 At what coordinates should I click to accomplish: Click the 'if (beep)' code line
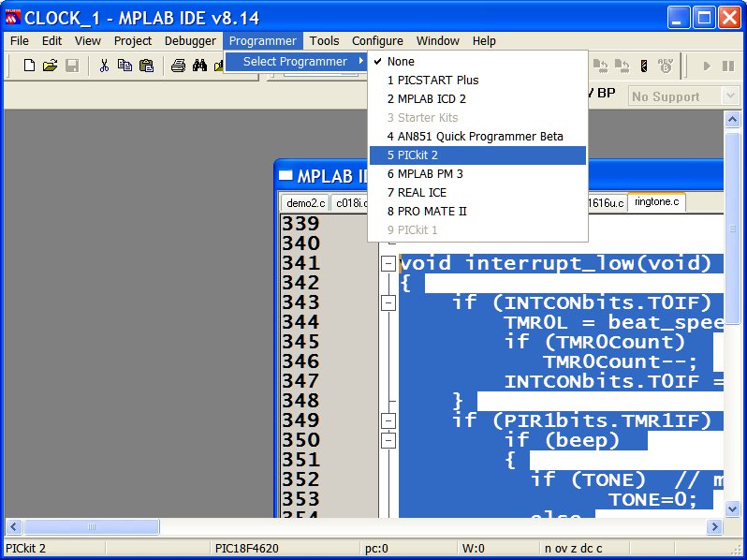pos(563,440)
